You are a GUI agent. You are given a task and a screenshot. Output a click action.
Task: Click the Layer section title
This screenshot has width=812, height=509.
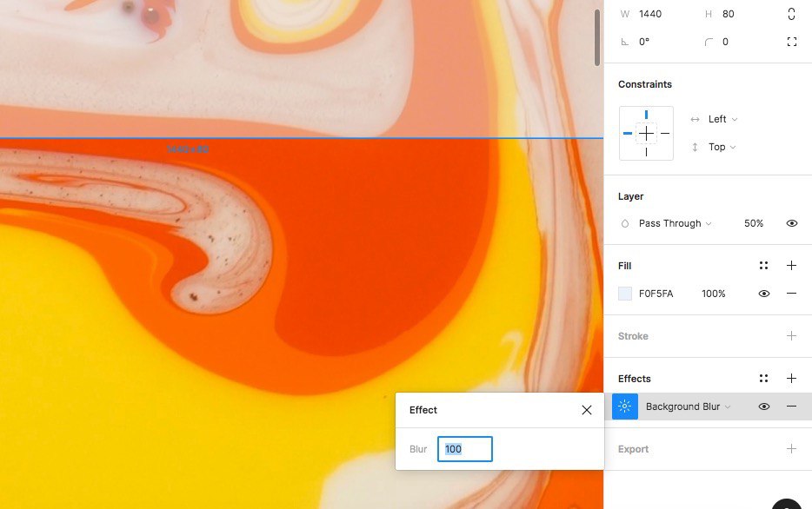pos(630,196)
